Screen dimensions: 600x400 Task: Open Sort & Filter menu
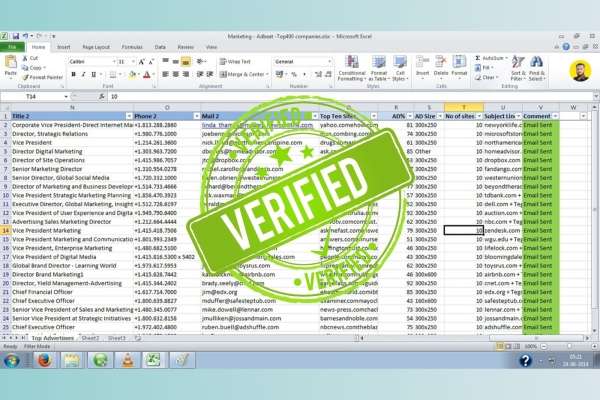click(518, 68)
